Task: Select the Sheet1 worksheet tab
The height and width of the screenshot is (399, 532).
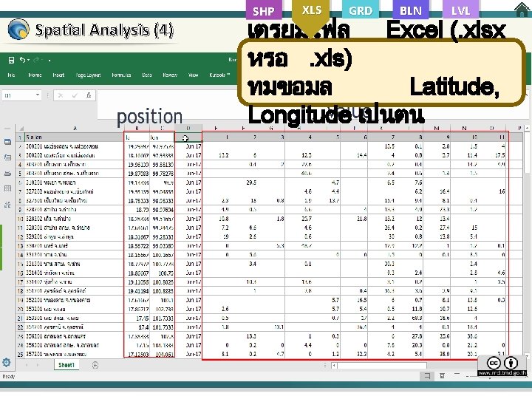Action: (66, 365)
